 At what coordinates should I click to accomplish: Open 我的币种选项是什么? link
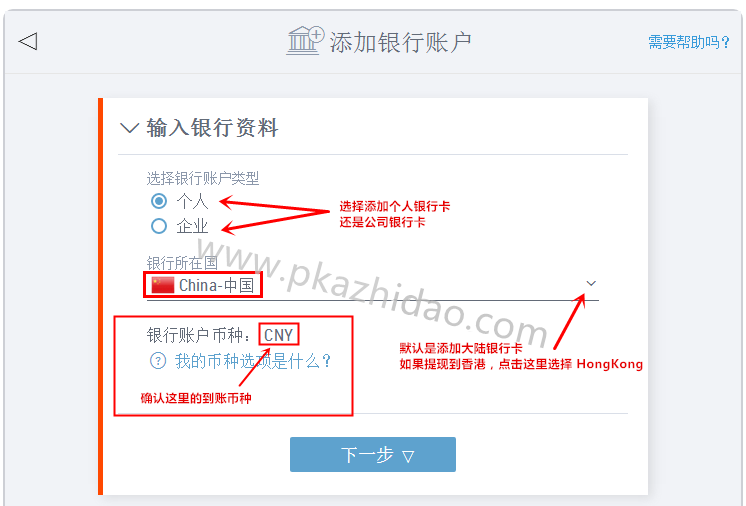pos(253,361)
